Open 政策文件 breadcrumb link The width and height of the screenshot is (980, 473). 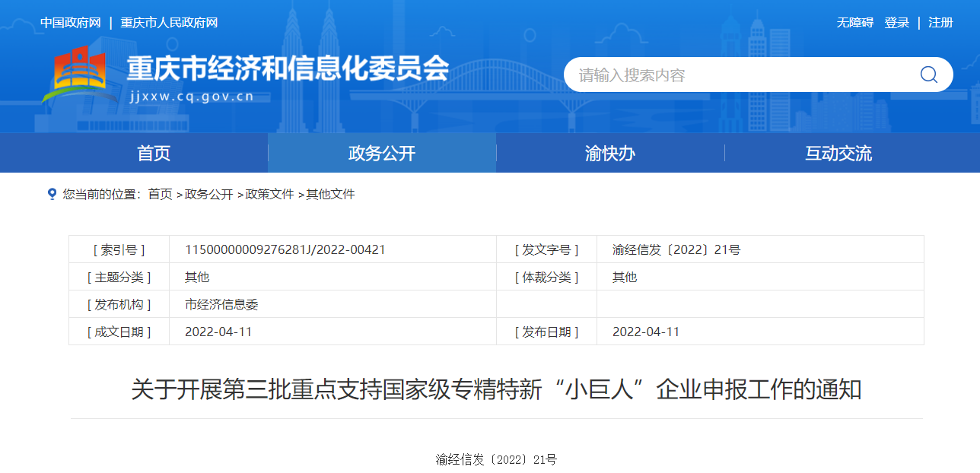pyautogui.click(x=269, y=194)
